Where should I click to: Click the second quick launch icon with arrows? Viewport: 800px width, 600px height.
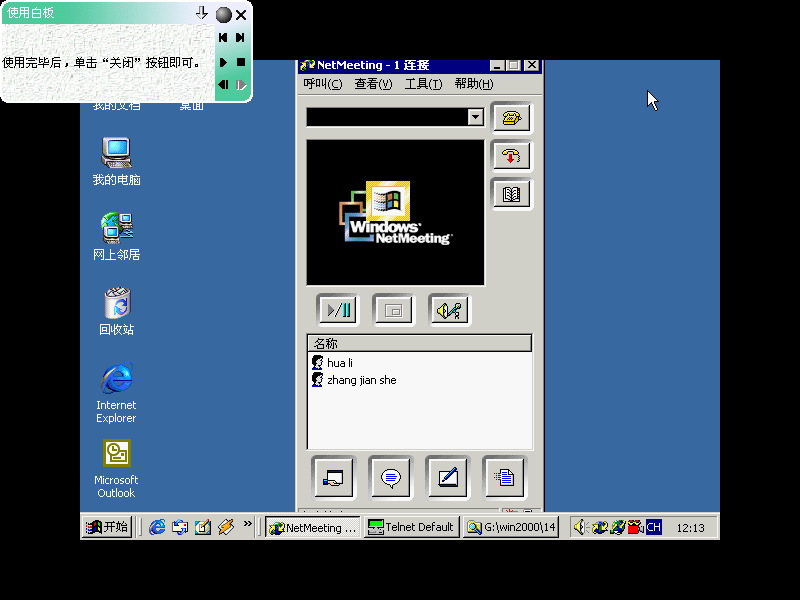tap(180, 527)
